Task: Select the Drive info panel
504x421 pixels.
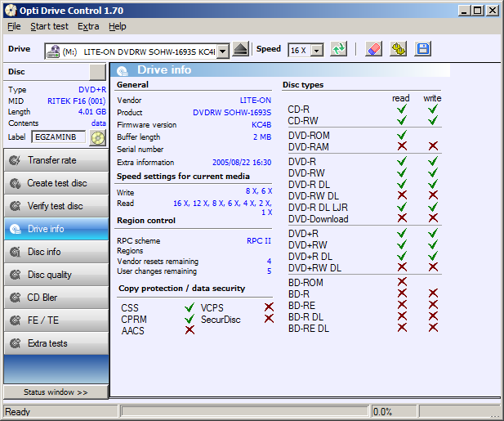Action: 56,229
